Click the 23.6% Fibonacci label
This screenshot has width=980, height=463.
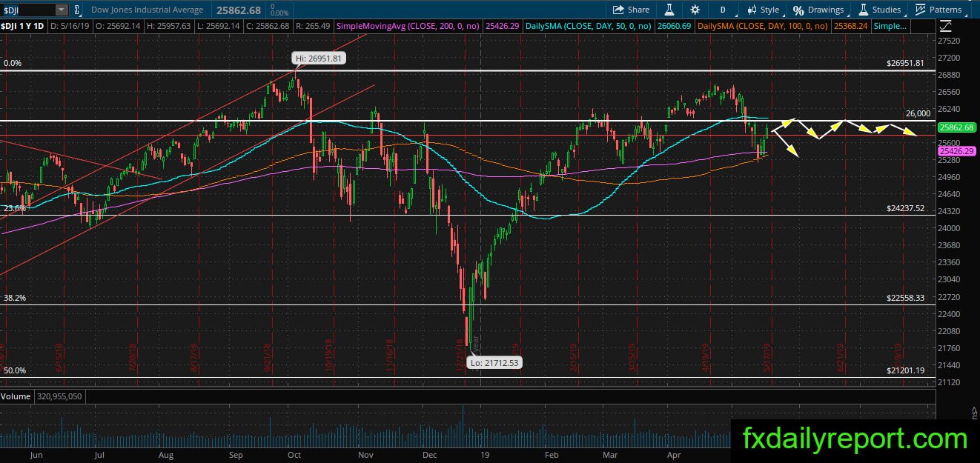[15, 209]
